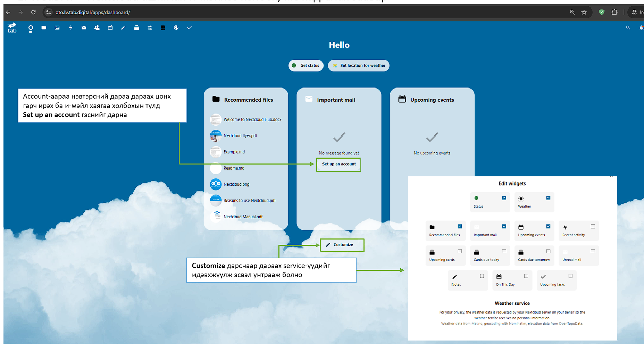Enable Cards due today checkbox
Viewport: 644px width, 344px height.
tap(504, 251)
